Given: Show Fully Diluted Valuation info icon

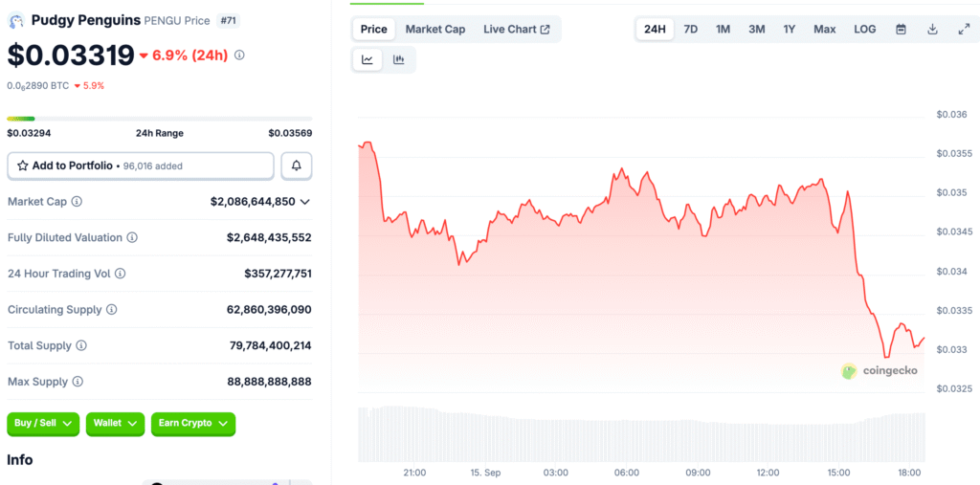Looking at the screenshot, I should pyautogui.click(x=132, y=237).
